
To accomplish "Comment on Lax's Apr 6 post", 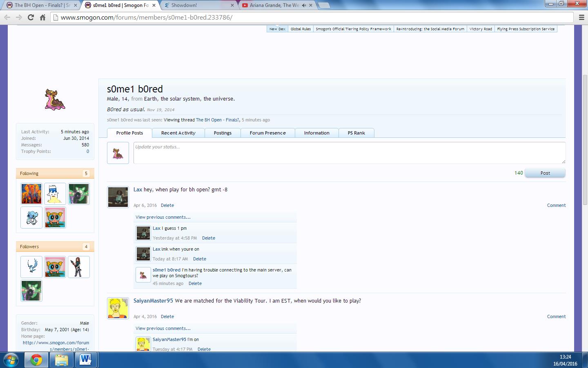I will (556, 205).
